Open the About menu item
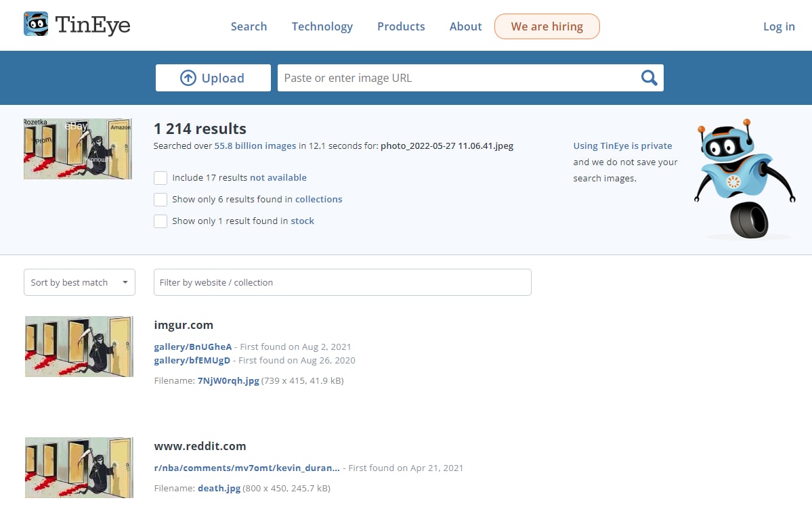This screenshot has height=511, width=812. 465,26
